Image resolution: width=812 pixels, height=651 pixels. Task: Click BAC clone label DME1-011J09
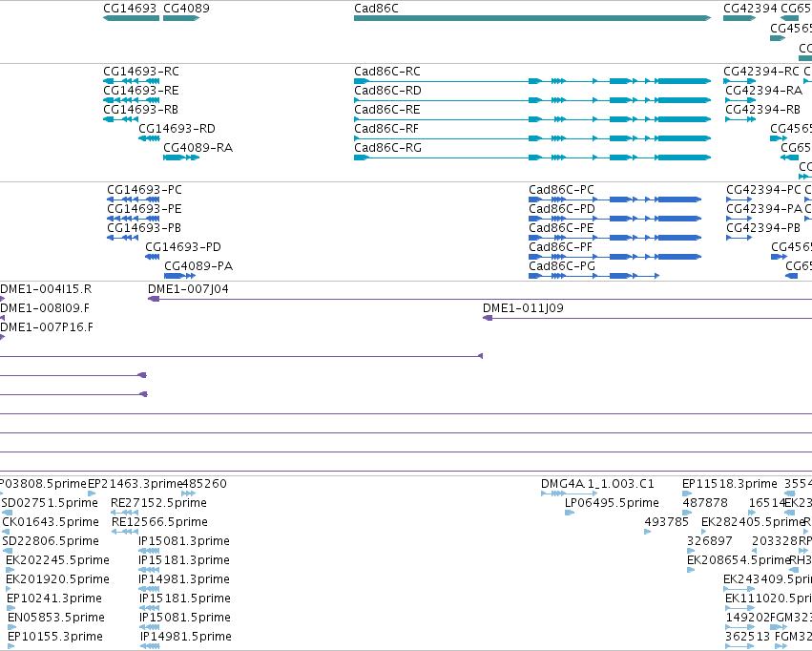tap(523, 308)
